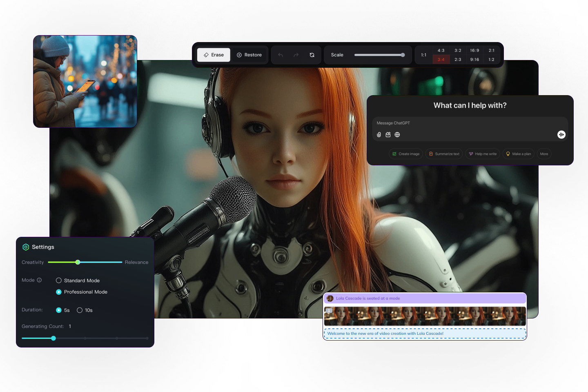Expand the More suggestions chip

pos(544,154)
